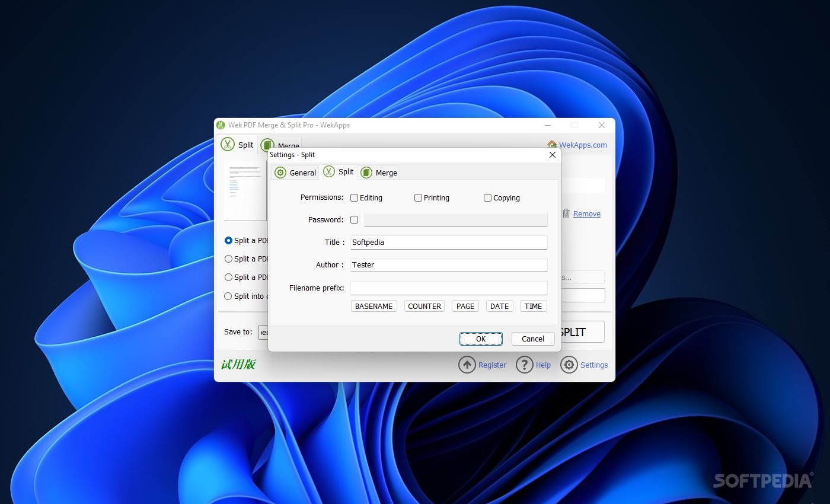Click the disabled Password input field

pos(455,220)
